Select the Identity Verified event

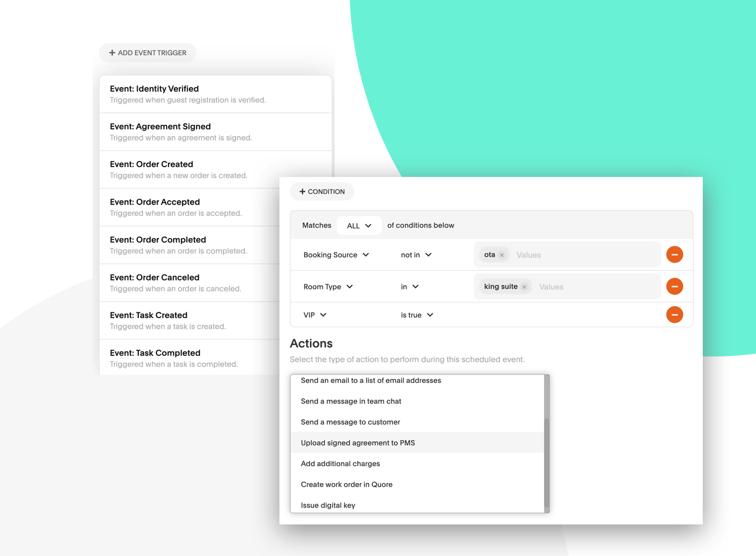(215, 94)
